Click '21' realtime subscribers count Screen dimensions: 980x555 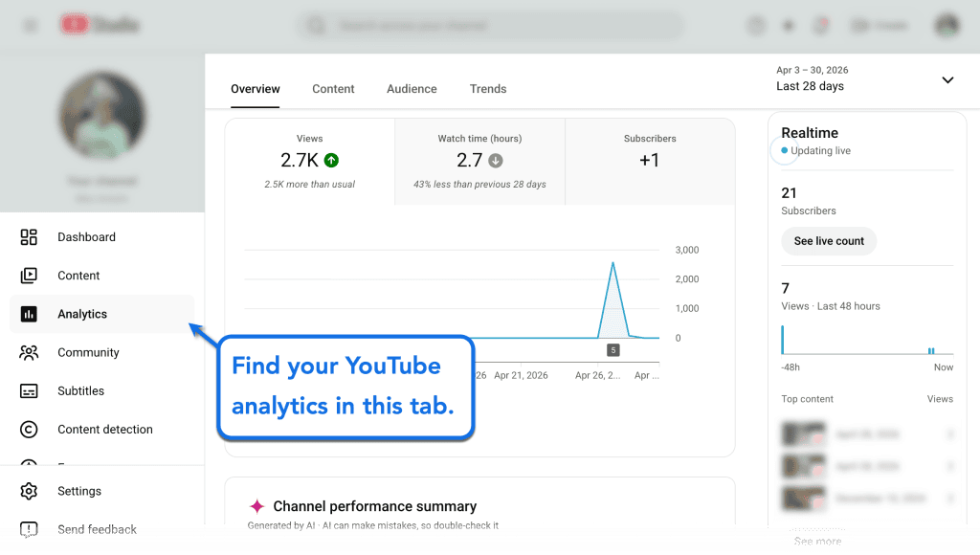coord(789,193)
